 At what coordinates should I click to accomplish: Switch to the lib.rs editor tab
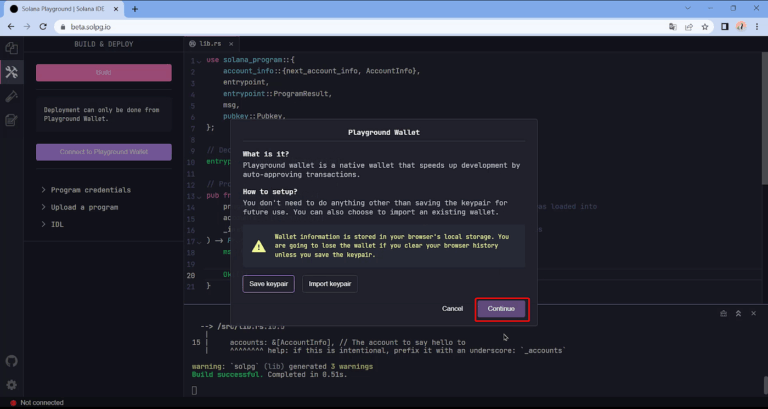point(211,44)
